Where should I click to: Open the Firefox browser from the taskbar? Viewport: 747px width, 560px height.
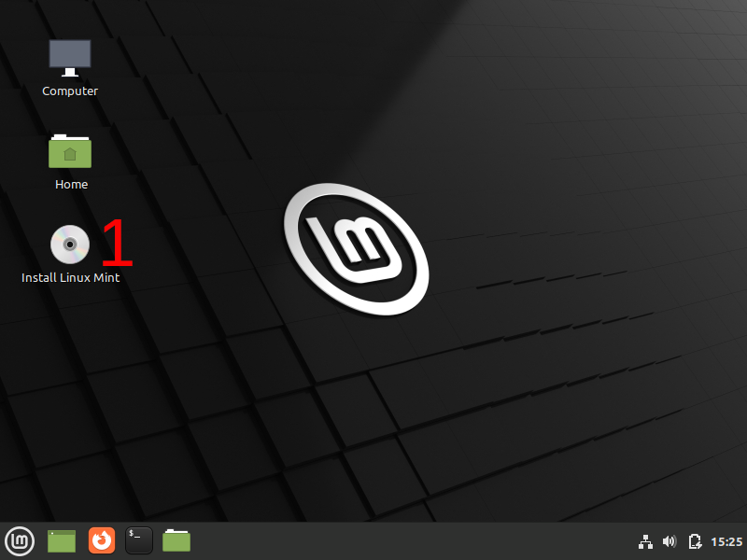pyautogui.click(x=101, y=540)
